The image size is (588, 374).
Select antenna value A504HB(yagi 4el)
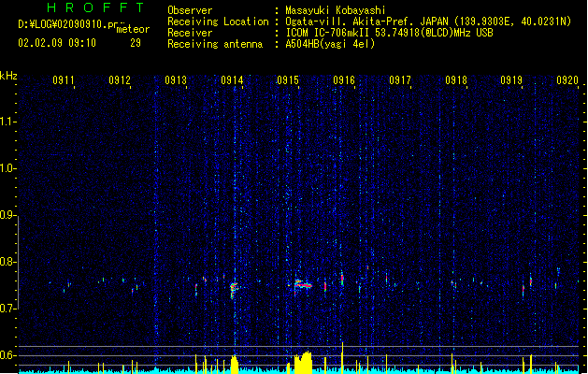[330, 44]
